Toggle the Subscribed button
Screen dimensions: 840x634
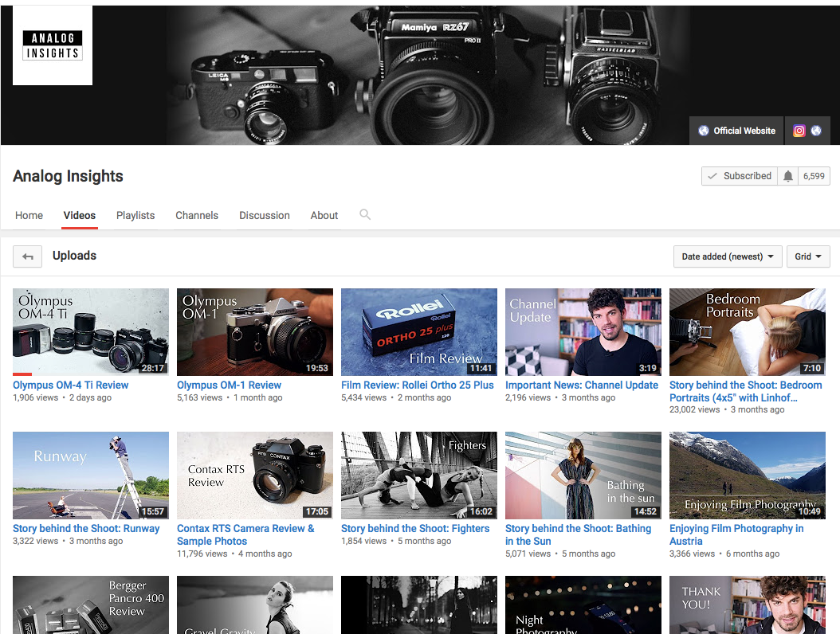point(740,176)
